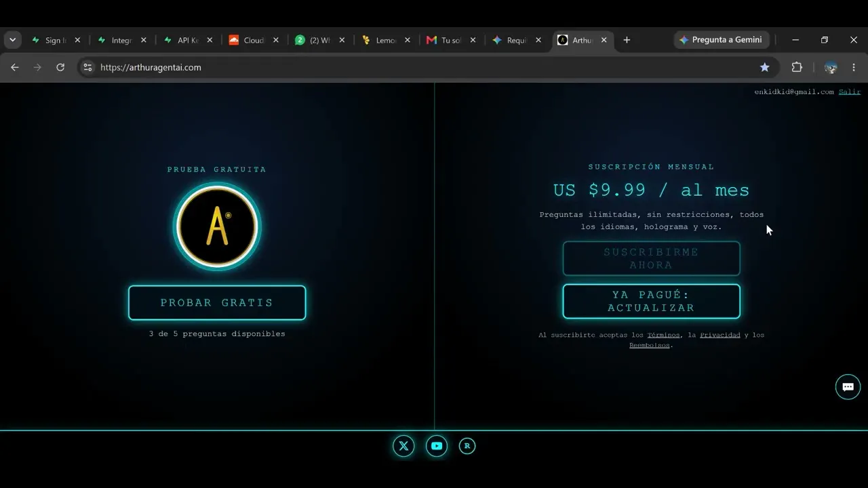Open the Privacidad link
Viewport: 868px width, 488px height.
click(x=720, y=335)
